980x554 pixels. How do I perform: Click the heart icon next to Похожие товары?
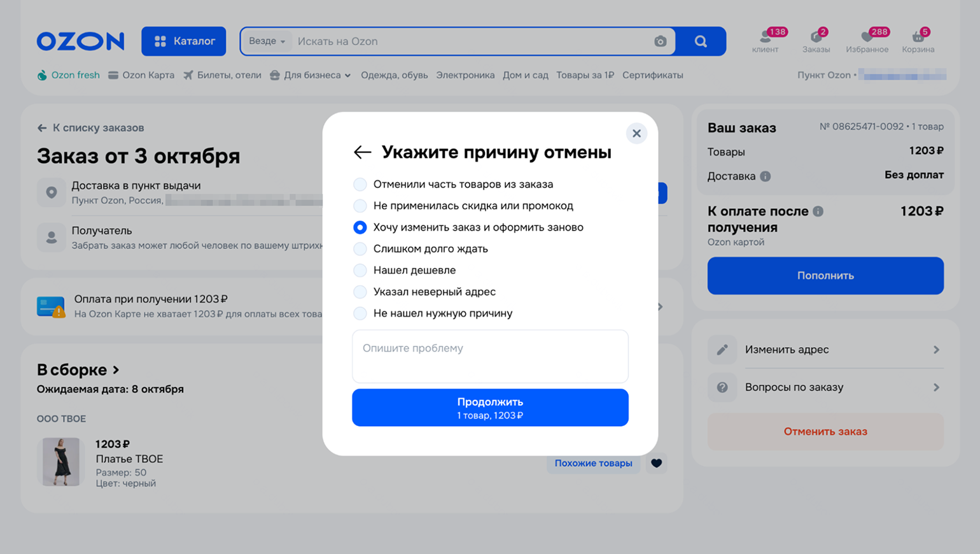pos(656,463)
